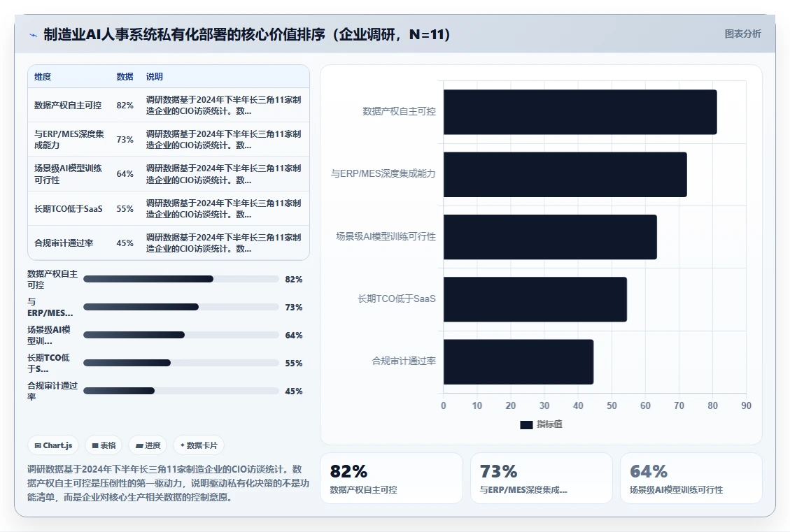The image size is (790, 532).
Task: Open the 82% 数据产权自主可控 stat card
Action: [391, 478]
